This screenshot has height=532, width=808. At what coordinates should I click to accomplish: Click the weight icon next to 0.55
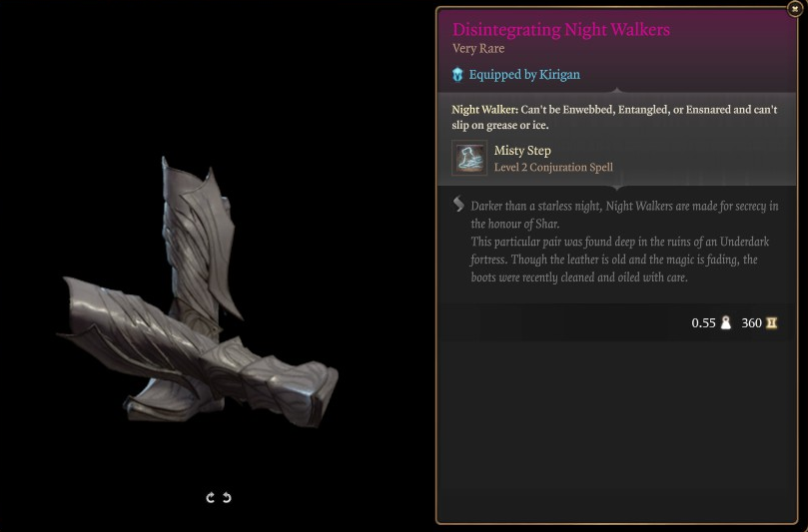tap(725, 323)
